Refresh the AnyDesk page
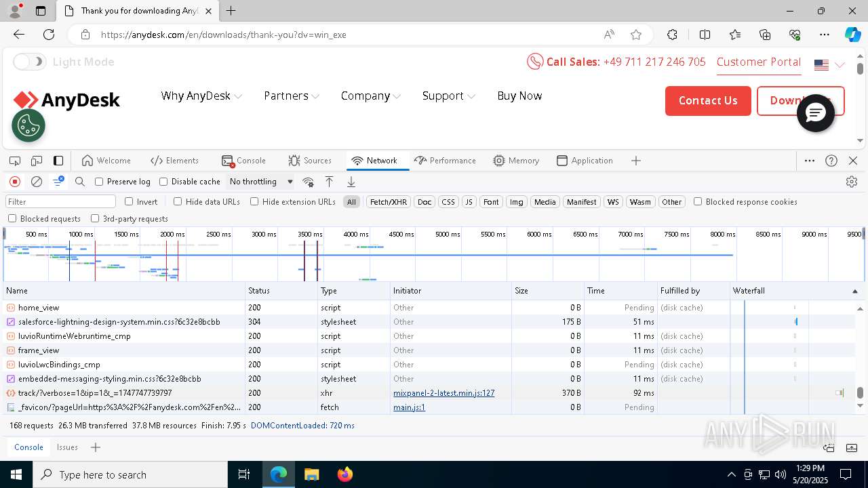The image size is (868, 488). click(49, 35)
